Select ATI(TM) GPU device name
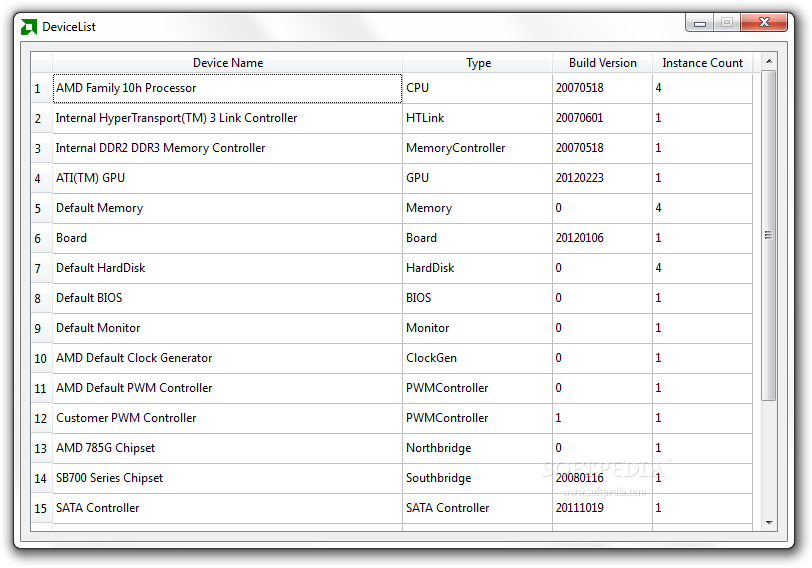The height and width of the screenshot is (568, 812). [227, 178]
